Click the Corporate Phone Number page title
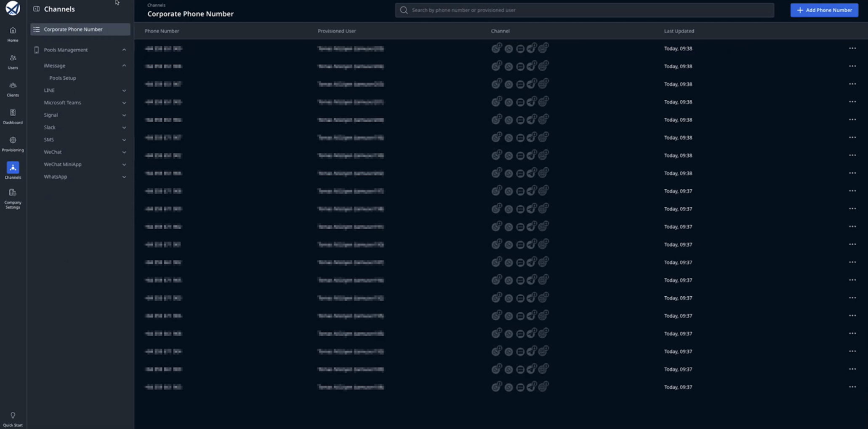Viewport: 868px width, 429px height. pos(190,14)
